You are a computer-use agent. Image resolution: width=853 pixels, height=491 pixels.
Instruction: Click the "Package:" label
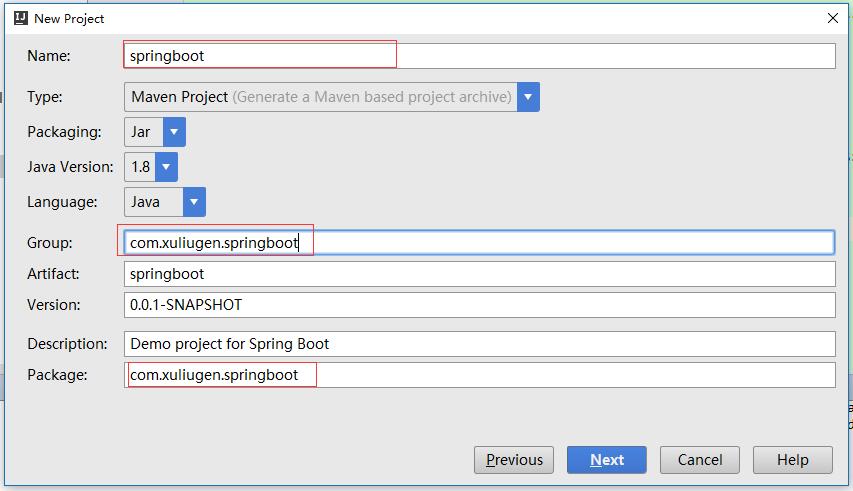pyautogui.click(x=57, y=375)
